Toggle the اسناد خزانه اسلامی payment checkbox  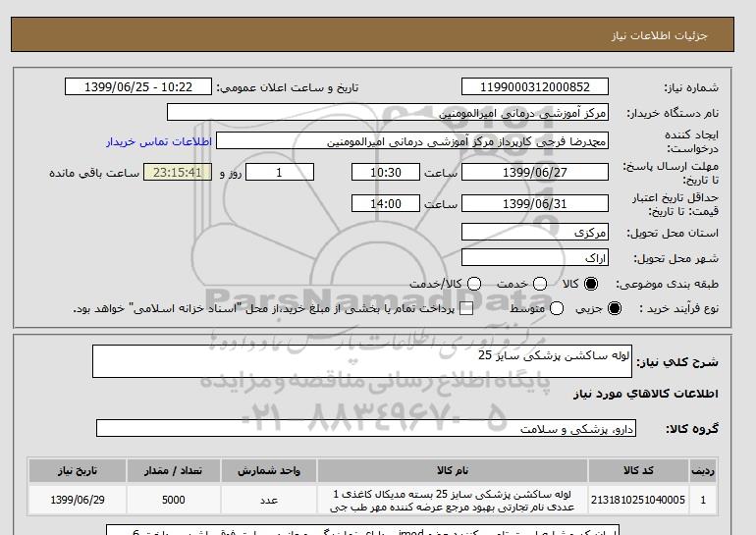click(x=466, y=309)
